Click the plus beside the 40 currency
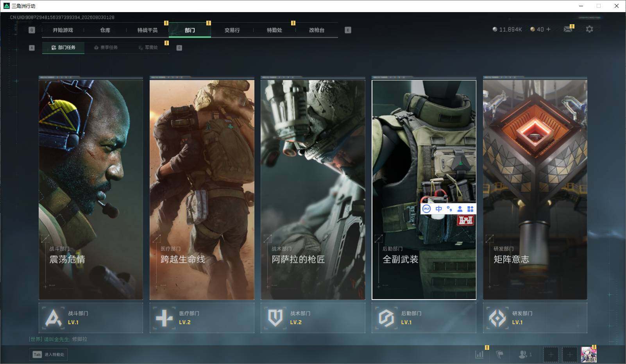The image size is (626, 364). coord(548,29)
